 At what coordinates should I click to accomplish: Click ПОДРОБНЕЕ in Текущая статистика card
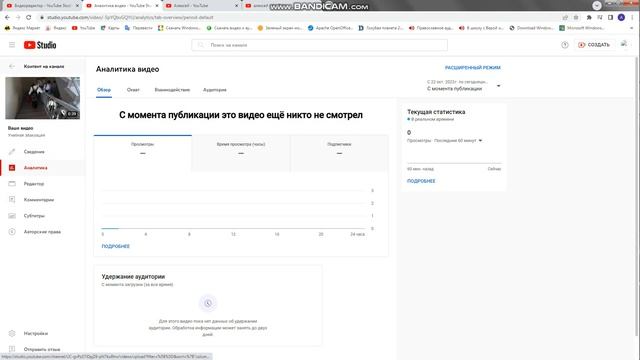click(x=421, y=181)
